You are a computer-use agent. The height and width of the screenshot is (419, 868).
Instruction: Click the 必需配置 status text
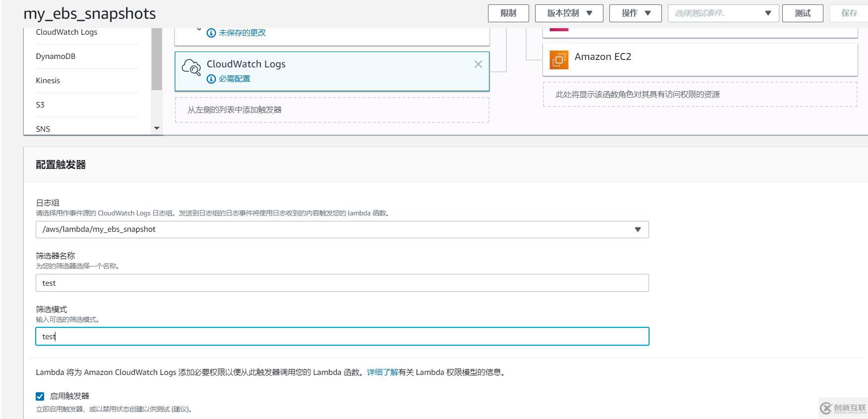(x=234, y=79)
